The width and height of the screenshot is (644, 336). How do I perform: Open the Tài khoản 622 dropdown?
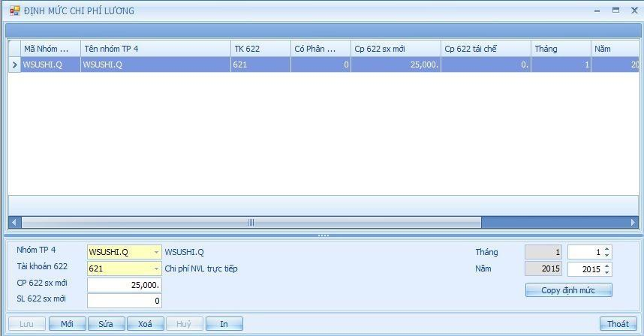coord(156,268)
